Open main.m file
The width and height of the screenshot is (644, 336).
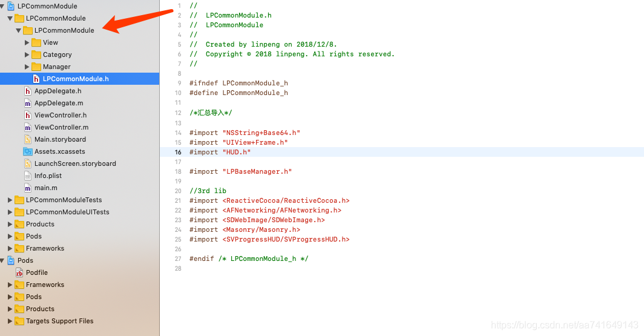pyautogui.click(x=46, y=188)
